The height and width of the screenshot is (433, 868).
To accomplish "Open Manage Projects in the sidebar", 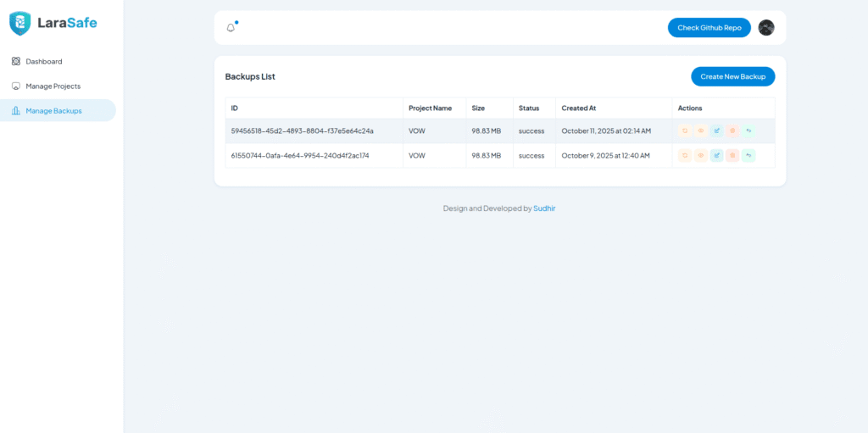I will pyautogui.click(x=53, y=86).
